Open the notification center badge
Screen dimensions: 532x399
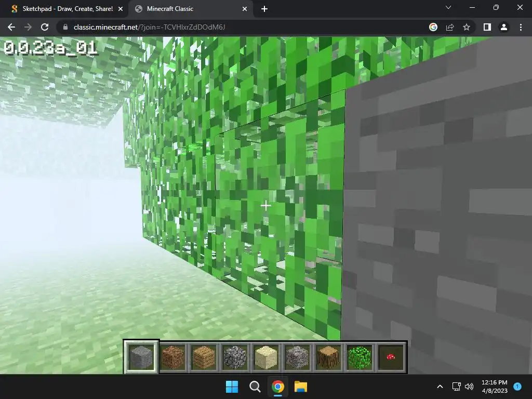tap(517, 387)
